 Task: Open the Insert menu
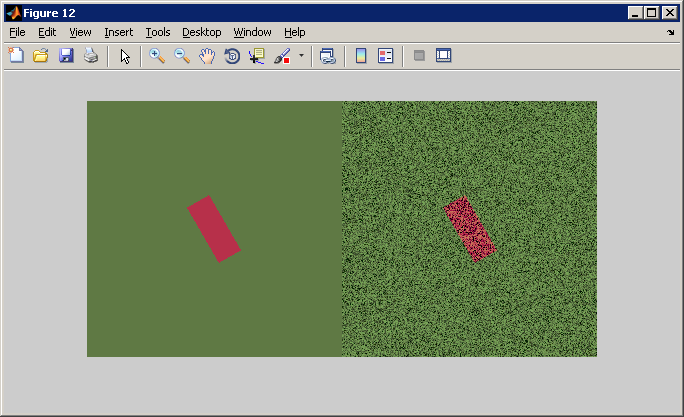click(x=119, y=32)
